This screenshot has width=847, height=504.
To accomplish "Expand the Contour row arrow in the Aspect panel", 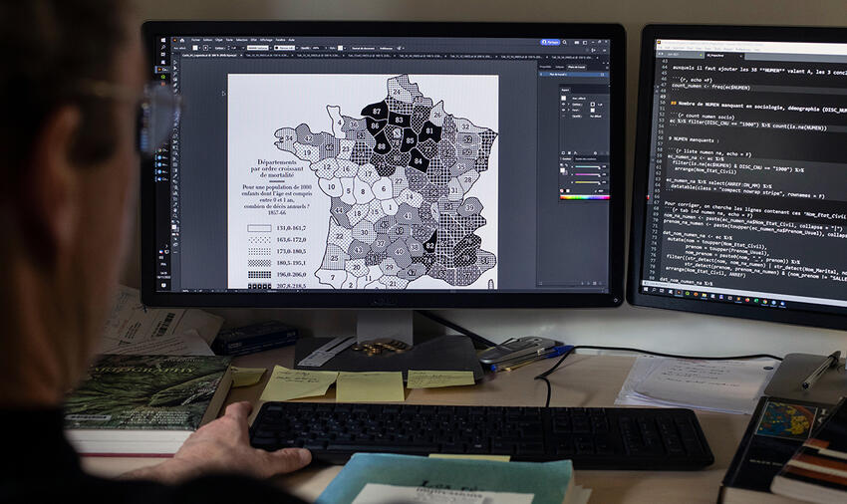I will (569, 105).
